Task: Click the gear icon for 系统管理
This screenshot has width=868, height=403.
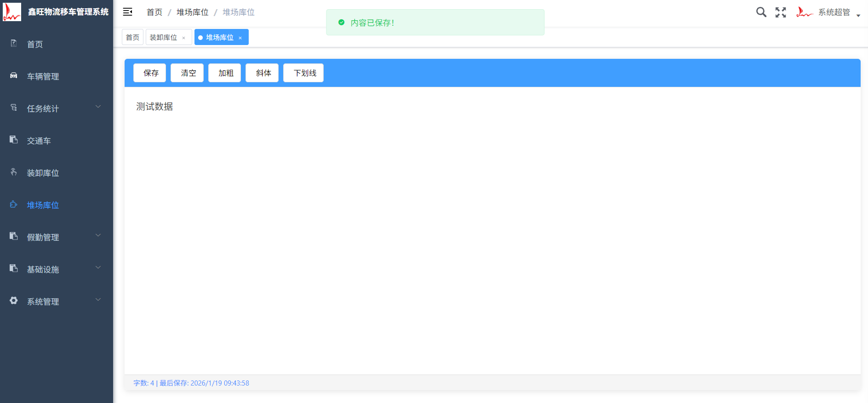Action: (x=14, y=301)
